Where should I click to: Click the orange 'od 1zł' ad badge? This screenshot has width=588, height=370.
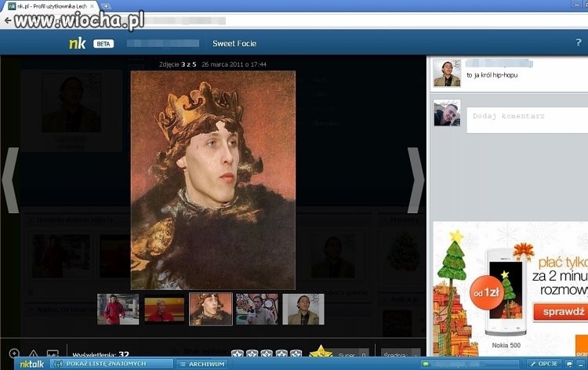point(487,292)
